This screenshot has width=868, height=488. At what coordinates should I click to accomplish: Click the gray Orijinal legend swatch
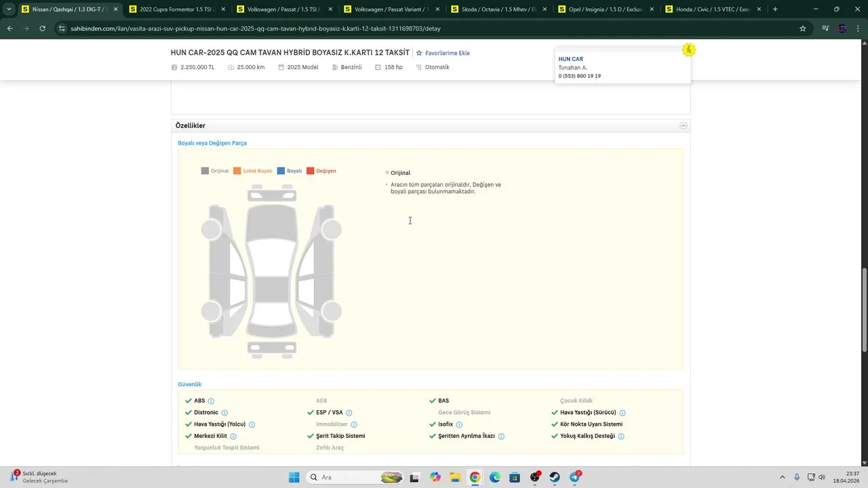tap(205, 171)
